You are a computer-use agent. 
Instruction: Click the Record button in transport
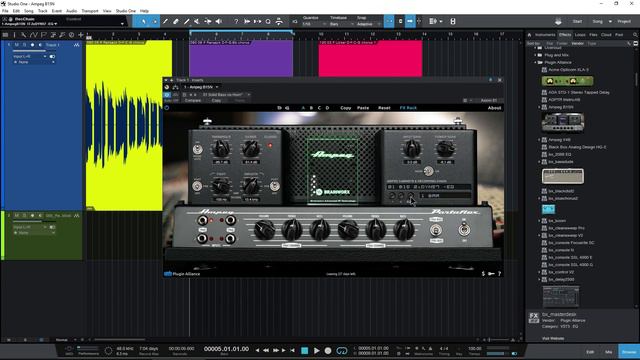(x=328, y=350)
